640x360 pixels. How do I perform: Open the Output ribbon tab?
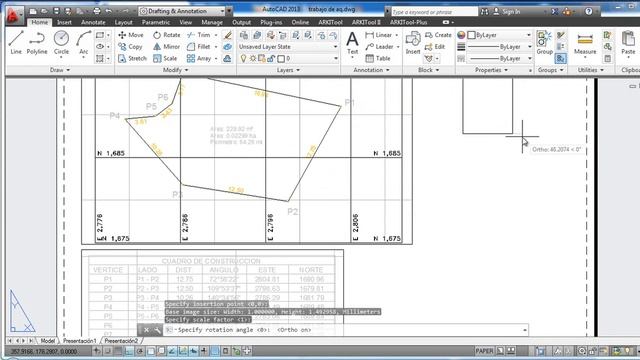(241, 22)
